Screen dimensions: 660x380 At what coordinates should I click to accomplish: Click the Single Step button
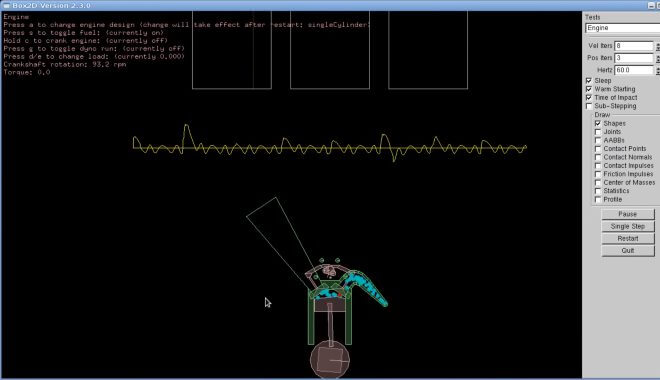(x=628, y=226)
